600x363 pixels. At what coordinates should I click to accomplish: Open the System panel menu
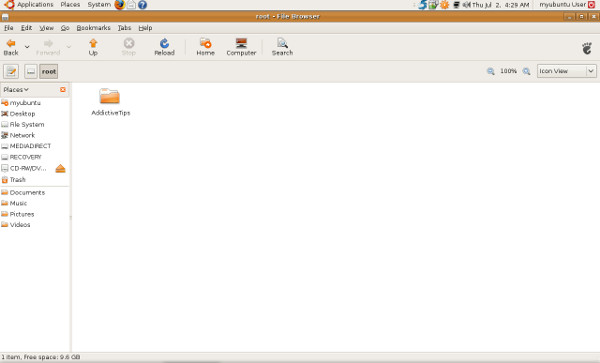[x=99, y=5]
